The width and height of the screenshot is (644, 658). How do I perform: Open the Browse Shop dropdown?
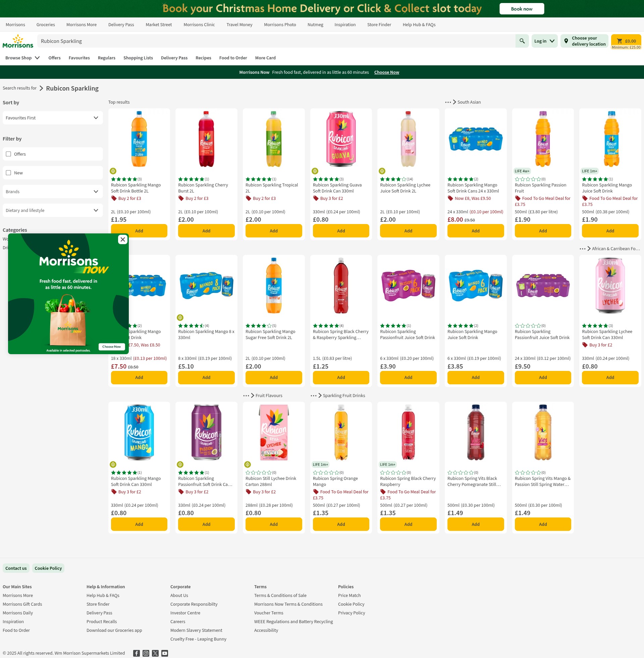(x=23, y=58)
